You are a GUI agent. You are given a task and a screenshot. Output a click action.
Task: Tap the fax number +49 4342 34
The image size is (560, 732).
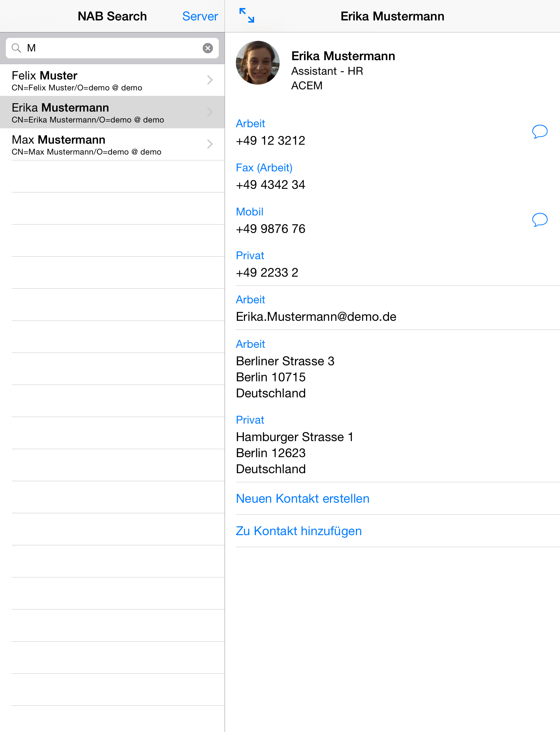point(271,185)
